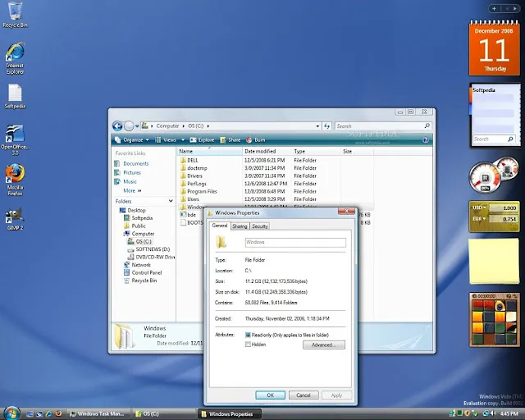Sort files by Name column header
Screen dimensions: 525x420
click(x=209, y=152)
